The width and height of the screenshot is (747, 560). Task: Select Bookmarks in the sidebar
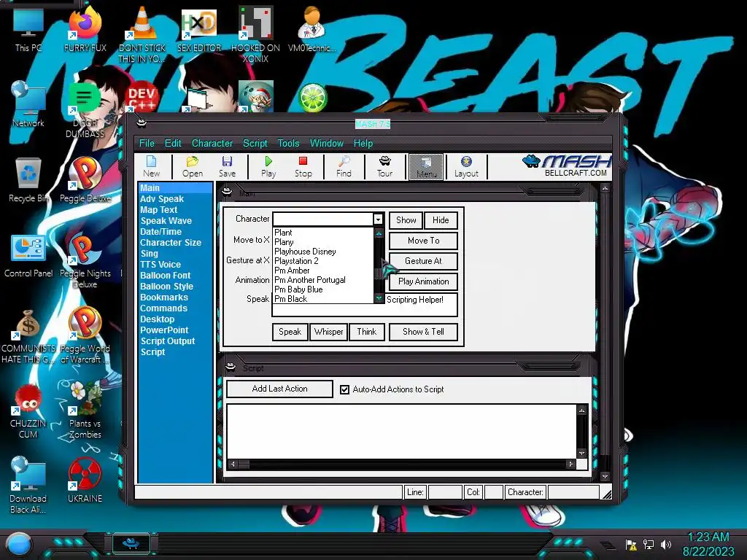click(164, 297)
